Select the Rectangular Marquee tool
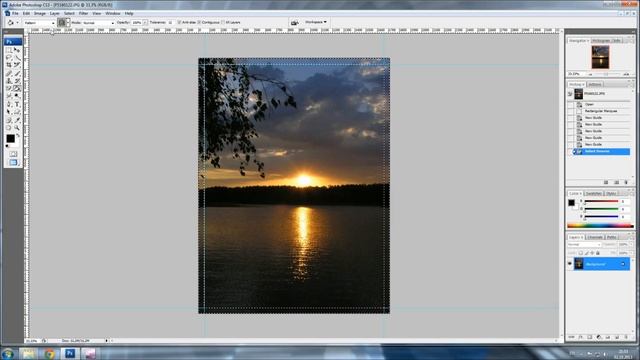Image resolution: width=640 pixels, height=360 pixels. coord(9,50)
